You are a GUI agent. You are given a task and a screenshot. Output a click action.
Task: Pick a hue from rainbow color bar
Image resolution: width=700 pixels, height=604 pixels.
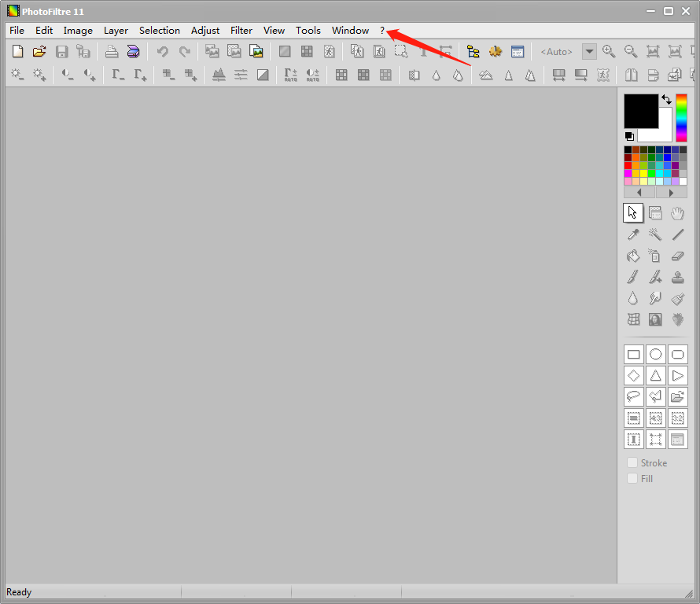pos(681,118)
